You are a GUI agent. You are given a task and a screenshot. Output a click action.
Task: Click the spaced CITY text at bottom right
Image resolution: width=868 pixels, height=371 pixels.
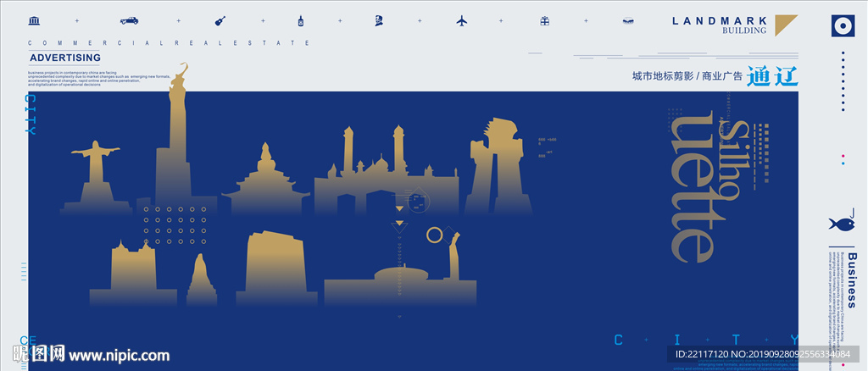point(706,340)
